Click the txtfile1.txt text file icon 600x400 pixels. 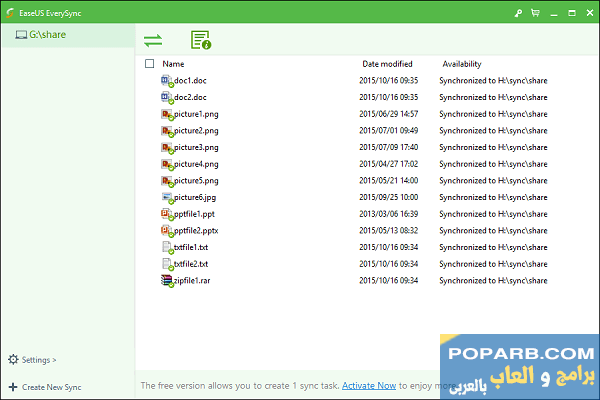[166, 247]
